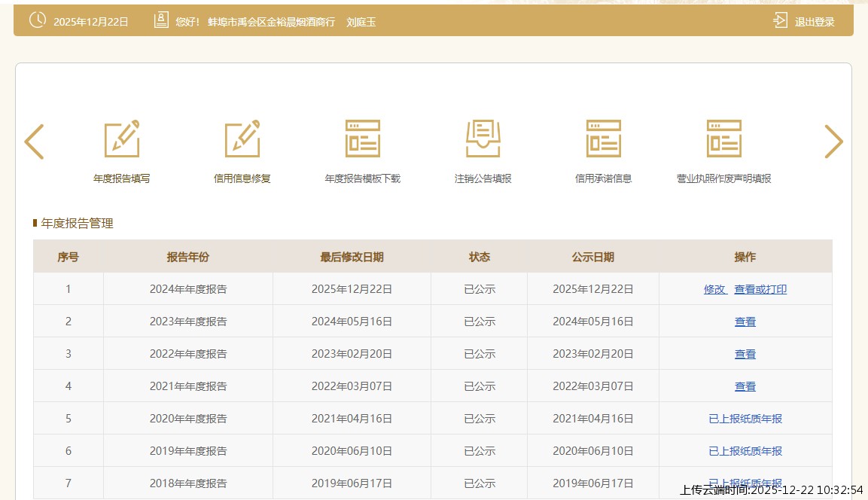Click the user profile icon beside 您好
The width and height of the screenshot is (868, 500).
point(161,21)
